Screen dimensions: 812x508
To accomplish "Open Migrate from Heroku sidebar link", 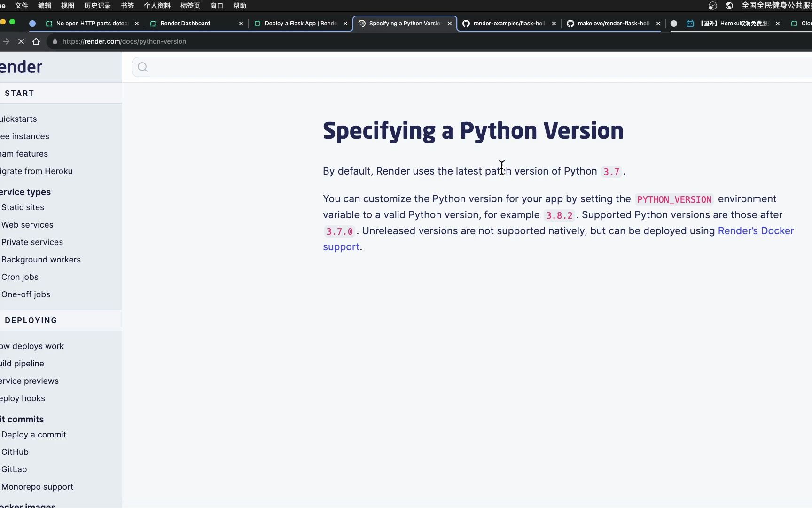I will [36, 171].
